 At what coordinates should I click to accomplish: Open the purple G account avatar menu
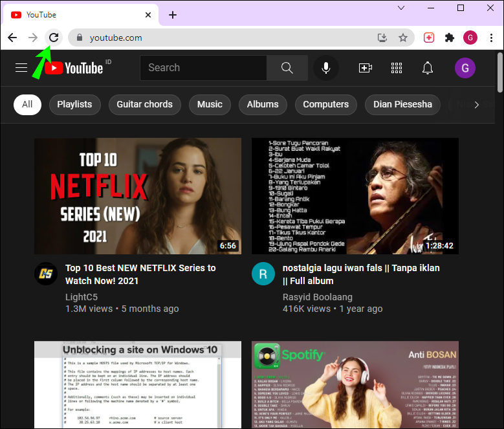pos(465,68)
